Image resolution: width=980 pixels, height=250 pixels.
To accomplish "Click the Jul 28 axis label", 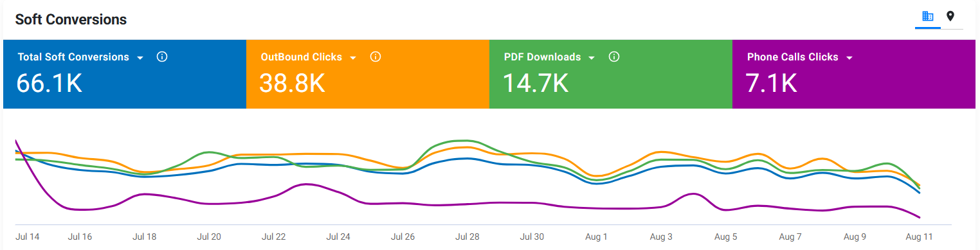I will [x=467, y=237].
